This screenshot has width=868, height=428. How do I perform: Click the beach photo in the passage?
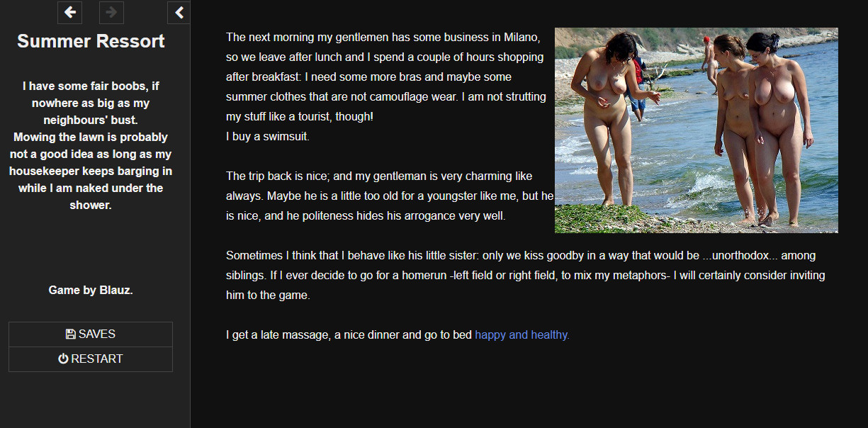(x=696, y=130)
